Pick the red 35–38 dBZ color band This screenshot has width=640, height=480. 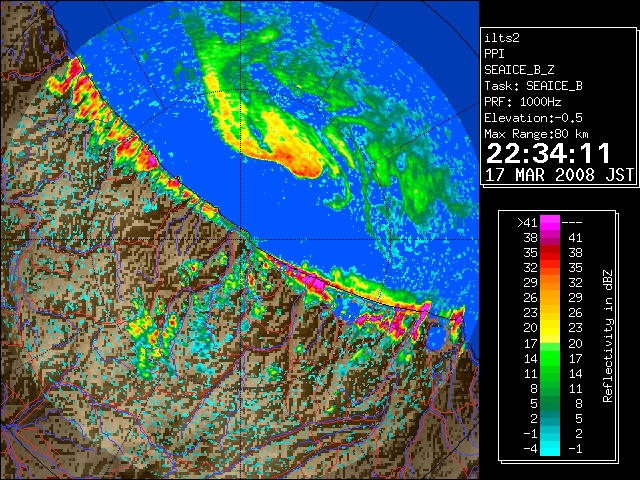[550, 253]
